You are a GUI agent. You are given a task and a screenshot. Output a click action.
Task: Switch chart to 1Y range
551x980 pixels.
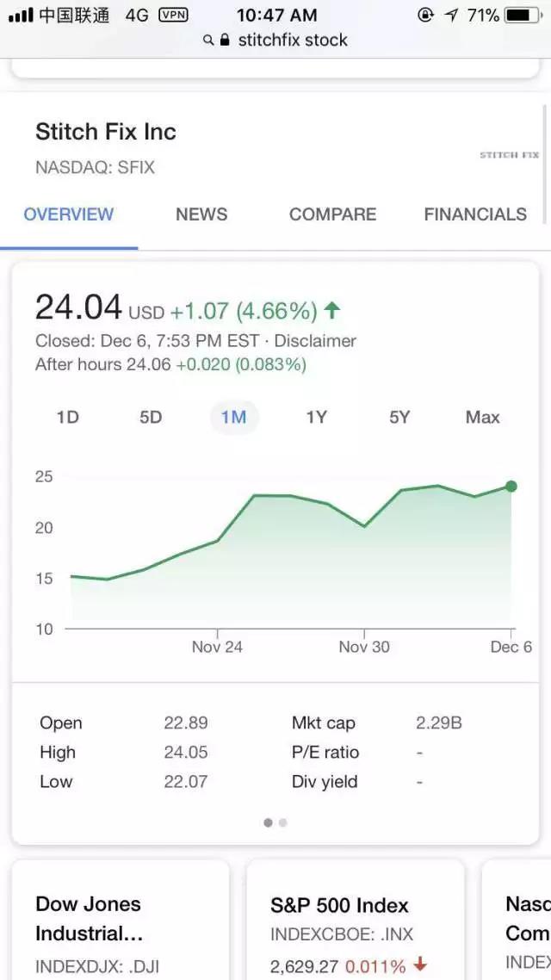[317, 418]
